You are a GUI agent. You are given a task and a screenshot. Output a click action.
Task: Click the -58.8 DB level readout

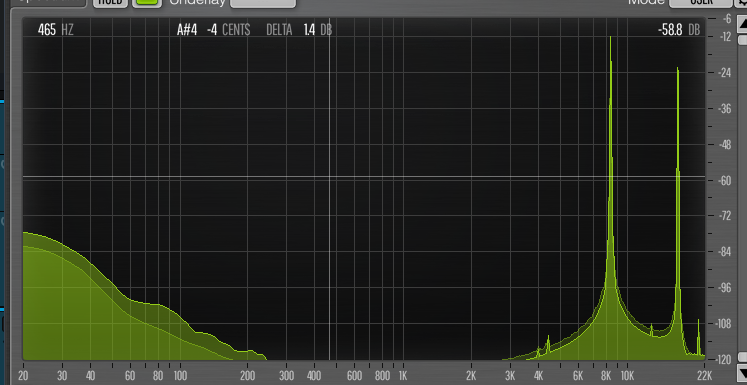click(679, 30)
